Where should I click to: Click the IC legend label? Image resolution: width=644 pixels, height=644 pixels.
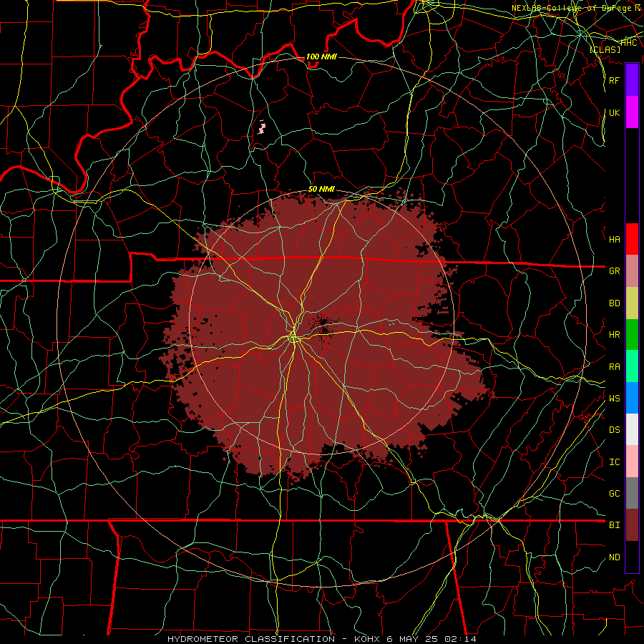614,462
